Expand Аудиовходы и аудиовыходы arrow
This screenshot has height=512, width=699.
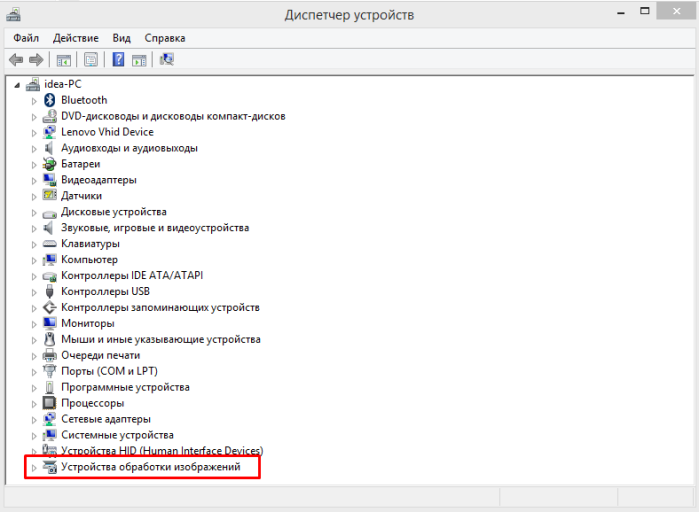34,149
